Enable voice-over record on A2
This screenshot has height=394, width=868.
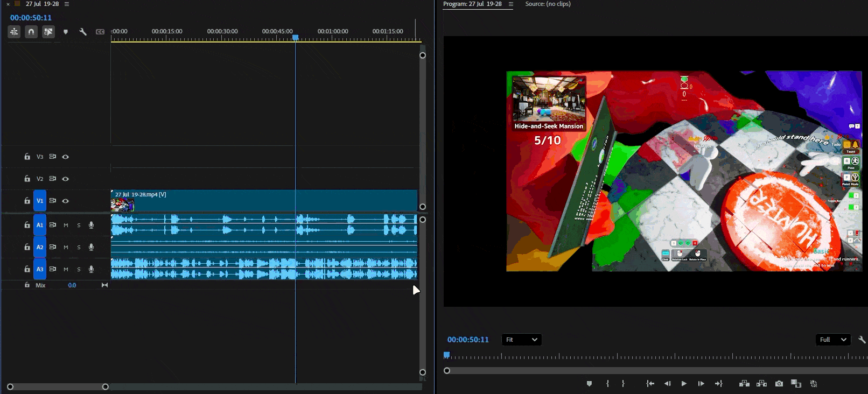[x=92, y=247]
